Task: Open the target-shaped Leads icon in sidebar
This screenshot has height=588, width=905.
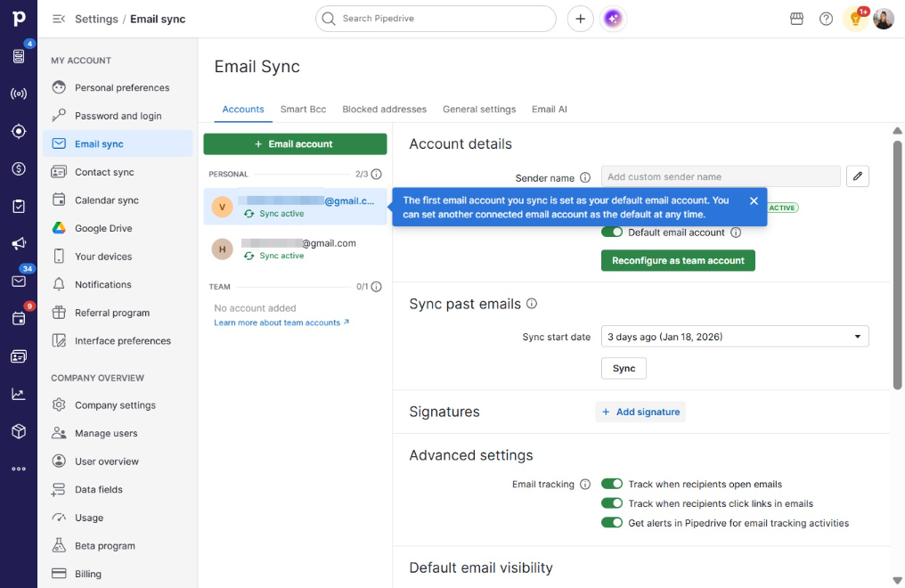Action: tap(19, 131)
